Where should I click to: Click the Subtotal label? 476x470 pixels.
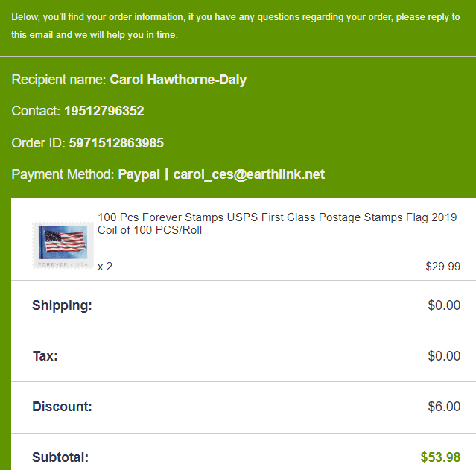click(x=60, y=457)
